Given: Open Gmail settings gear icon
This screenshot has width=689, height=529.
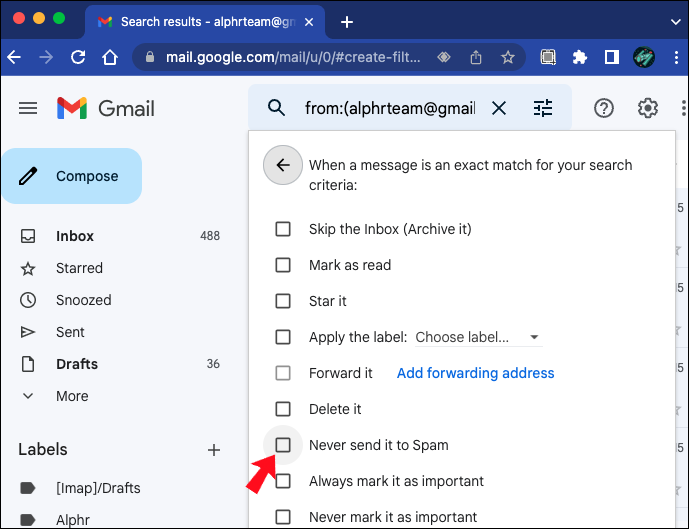Looking at the screenshot, I should 648,108.
